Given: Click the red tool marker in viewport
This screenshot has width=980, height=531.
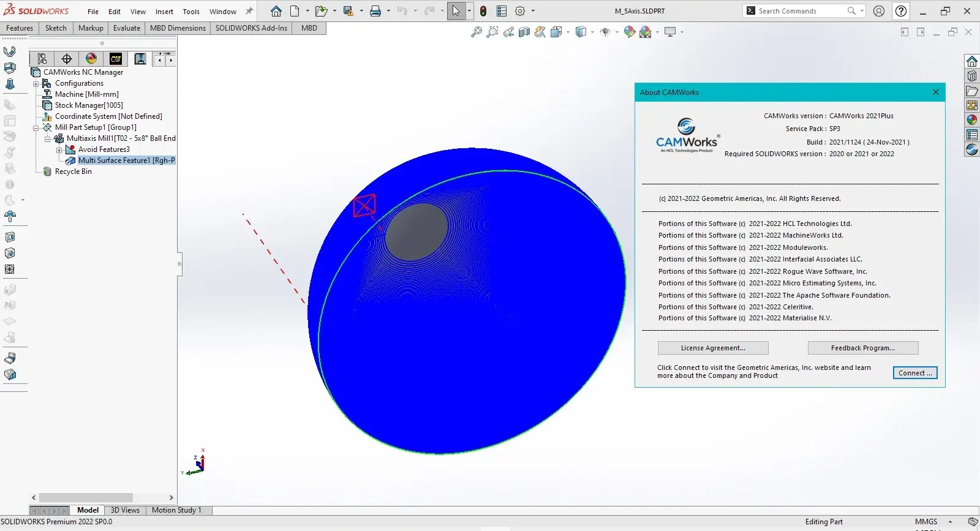Looking at the screenshot, I should 364,205.
